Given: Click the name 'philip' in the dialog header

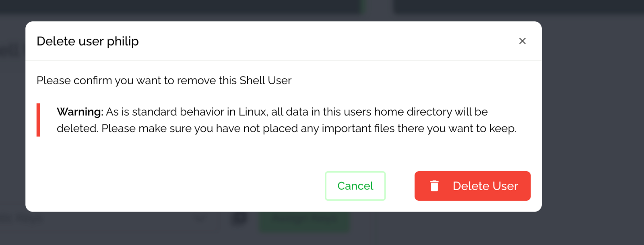Looking at the screenshot, I should (x=123, y=41).
